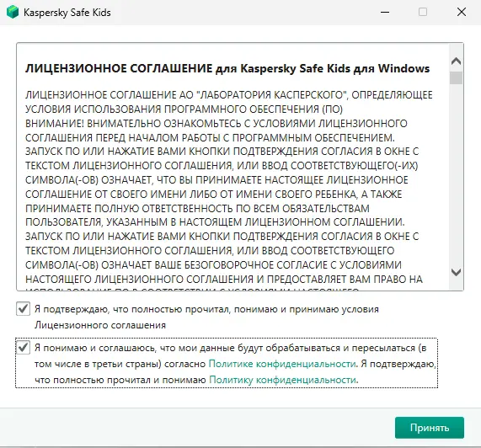Click the 'УСЛОВИЯ ИСПОЛЬЗОВАНИЯ ПРОГРАММНОГО ОБЕСПЕЧЕНИЯ (ПО)' line
Image resolution: width=481 pixels, height=448 pixels.
[184, 109]
